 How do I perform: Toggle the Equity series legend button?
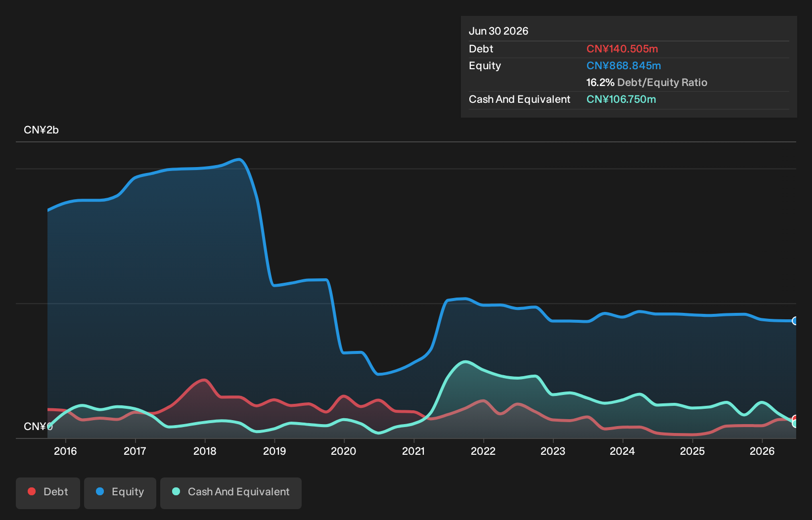coord(120,493)
